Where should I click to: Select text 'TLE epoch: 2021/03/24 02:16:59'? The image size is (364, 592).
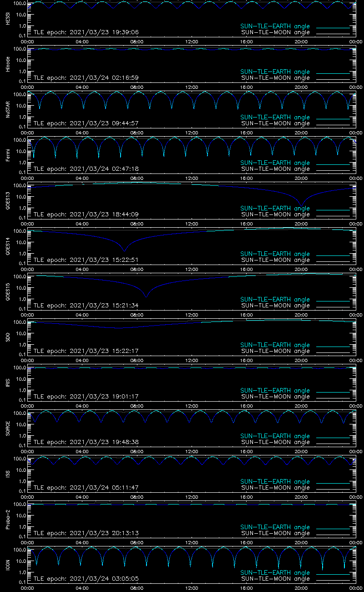tap(86, 78)
